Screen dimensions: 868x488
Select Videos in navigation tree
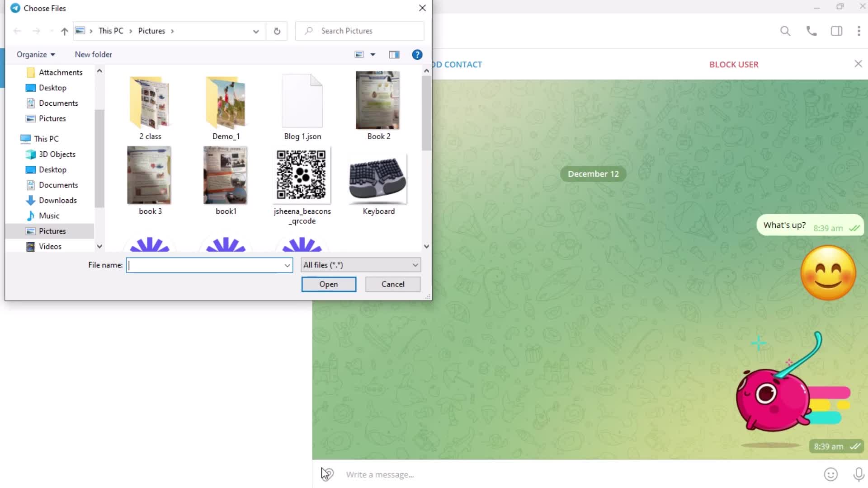44,246
